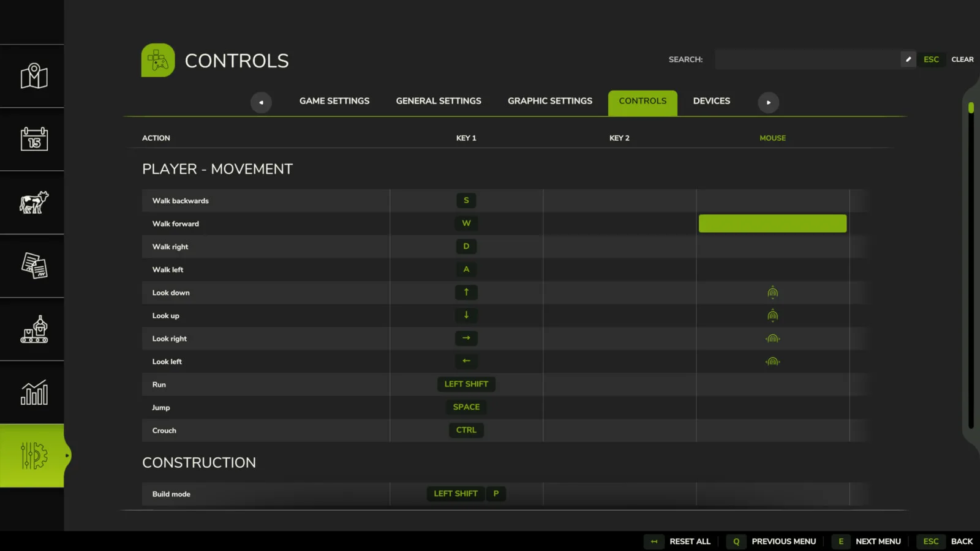Select the Controls tab
Viewport: 980px width, 551px height.
(x=643, y=102)
